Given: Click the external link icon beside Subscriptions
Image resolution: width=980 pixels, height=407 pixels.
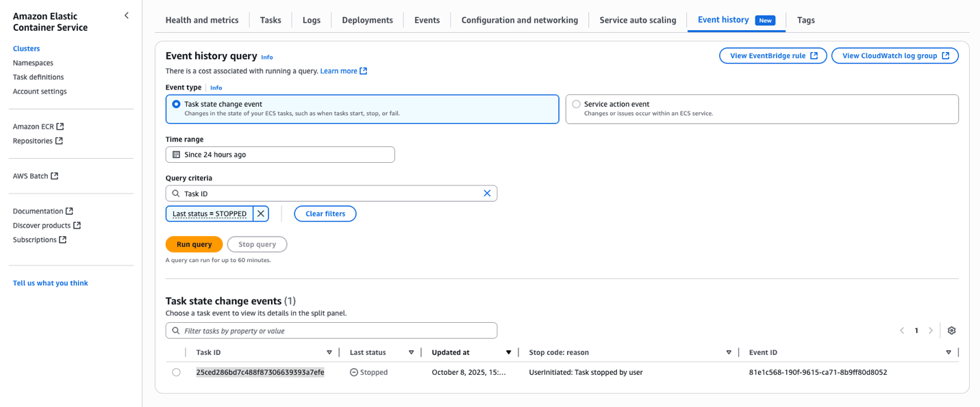Looking at the screenshot, I should tap(64, 239).
